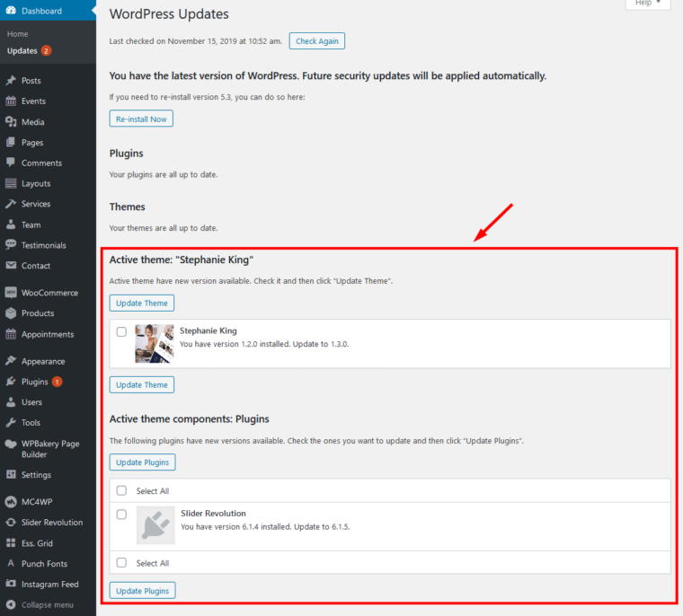This screenshot has width=683, height=616.
Task: Open the Updates submenu item
Action: click(22, 51)
